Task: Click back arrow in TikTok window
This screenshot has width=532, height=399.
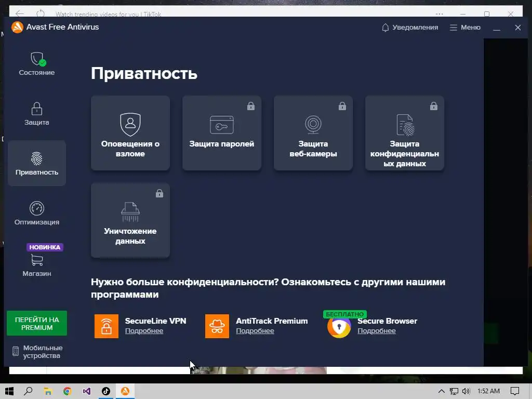Action: [x=20, y=14]
